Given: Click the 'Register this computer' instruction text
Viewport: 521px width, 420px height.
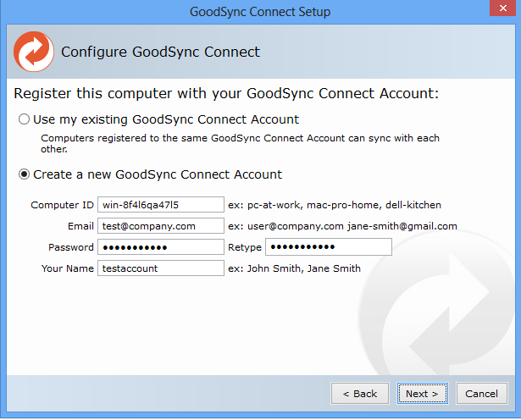Looking at the screenshot, I should (227, 93).
